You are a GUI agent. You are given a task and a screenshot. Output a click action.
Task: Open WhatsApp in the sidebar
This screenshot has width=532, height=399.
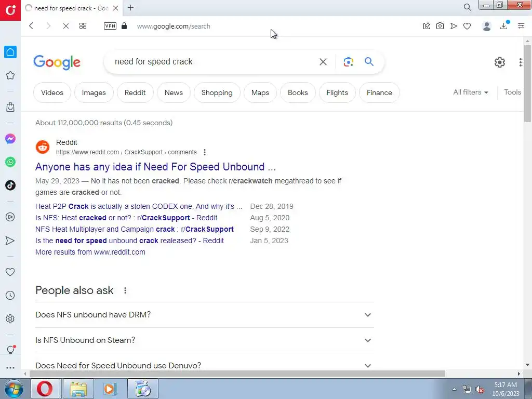[x=10, y=162]
